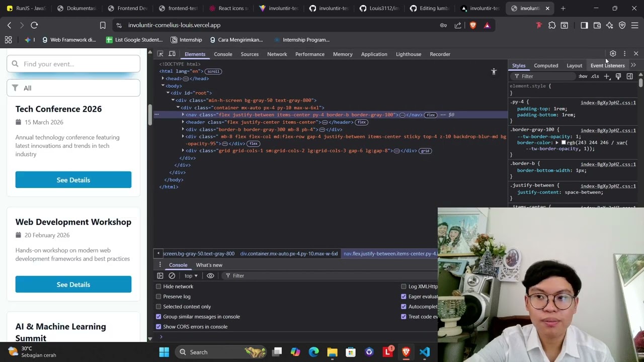Open the top JavaScript context dropdown
Screen dimensions: 644x362
[x=191, y=276]
